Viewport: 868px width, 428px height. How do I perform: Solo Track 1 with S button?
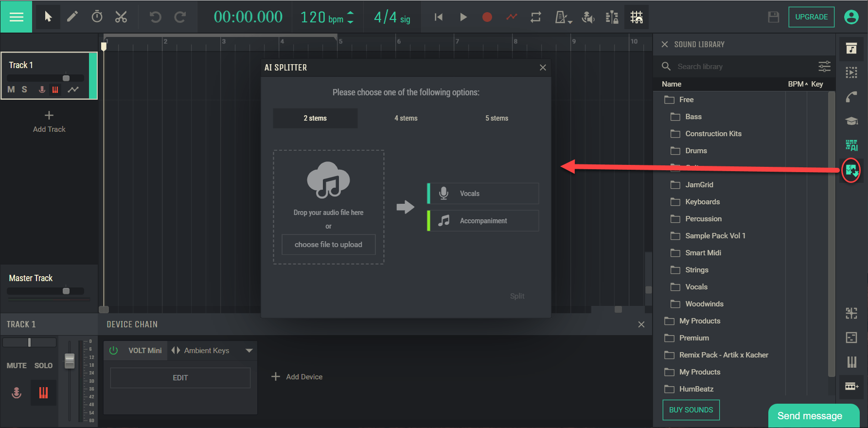pyautogui.click(x=24, y=89)
